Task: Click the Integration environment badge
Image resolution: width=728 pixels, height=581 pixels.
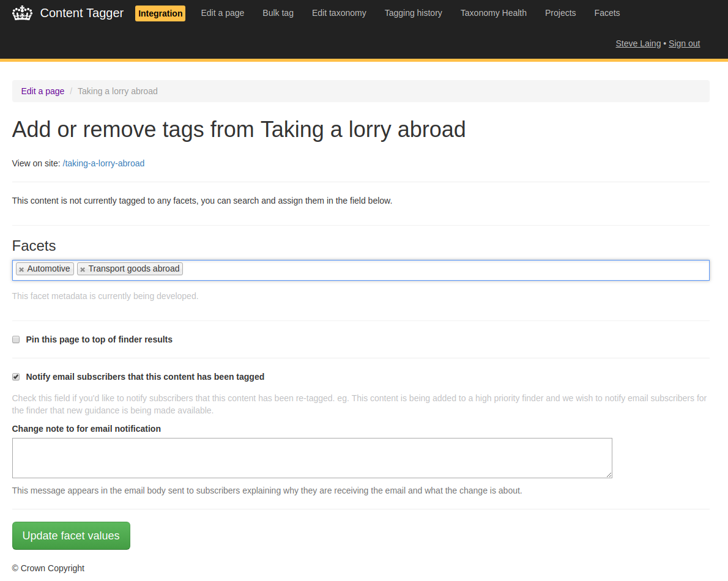Action: (x=160, y=13)
